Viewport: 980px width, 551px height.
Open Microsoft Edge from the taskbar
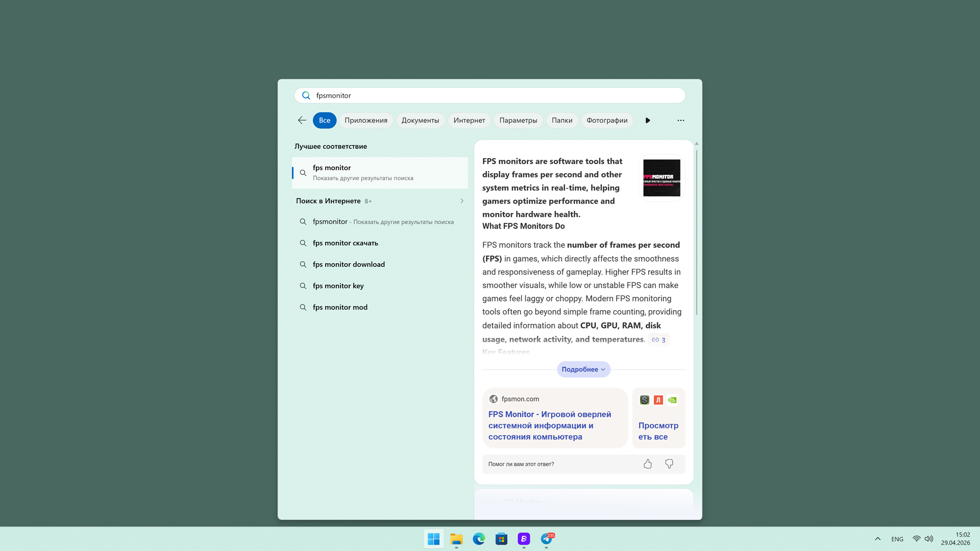(x=479, y=539)
